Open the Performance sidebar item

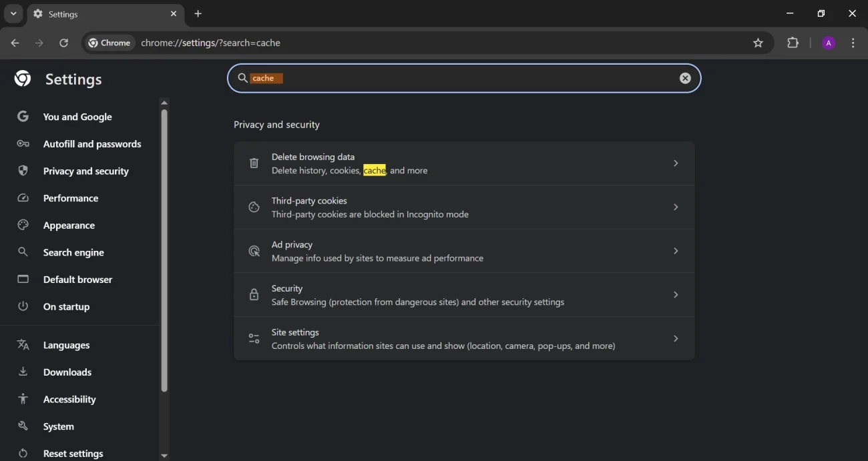point(70,198)
